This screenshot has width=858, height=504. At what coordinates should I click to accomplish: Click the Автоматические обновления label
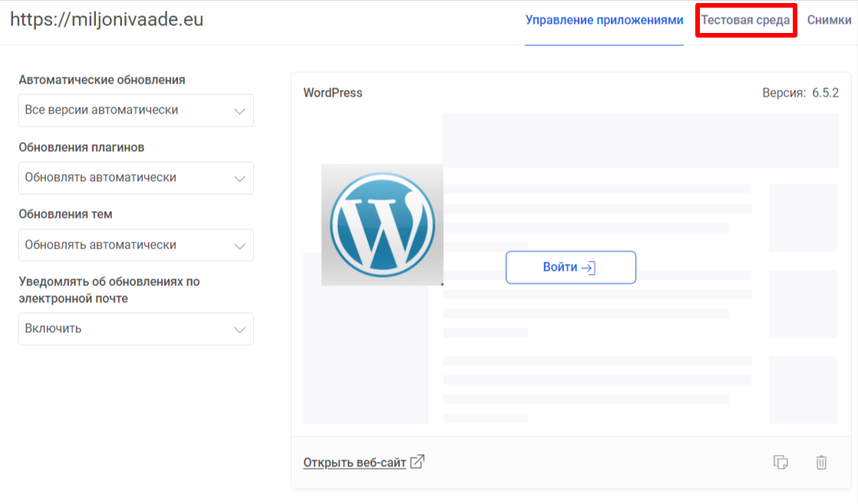coord(102,80)
